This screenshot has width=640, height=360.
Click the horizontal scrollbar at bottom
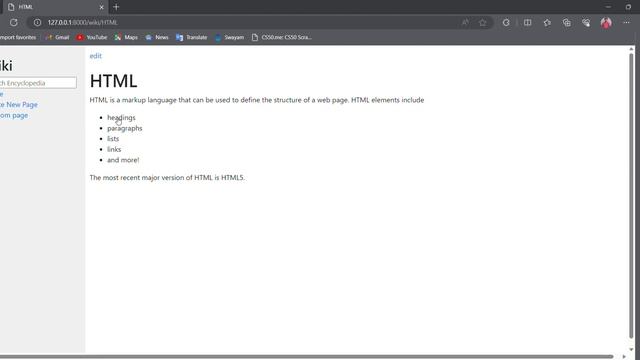pos(306,356)
